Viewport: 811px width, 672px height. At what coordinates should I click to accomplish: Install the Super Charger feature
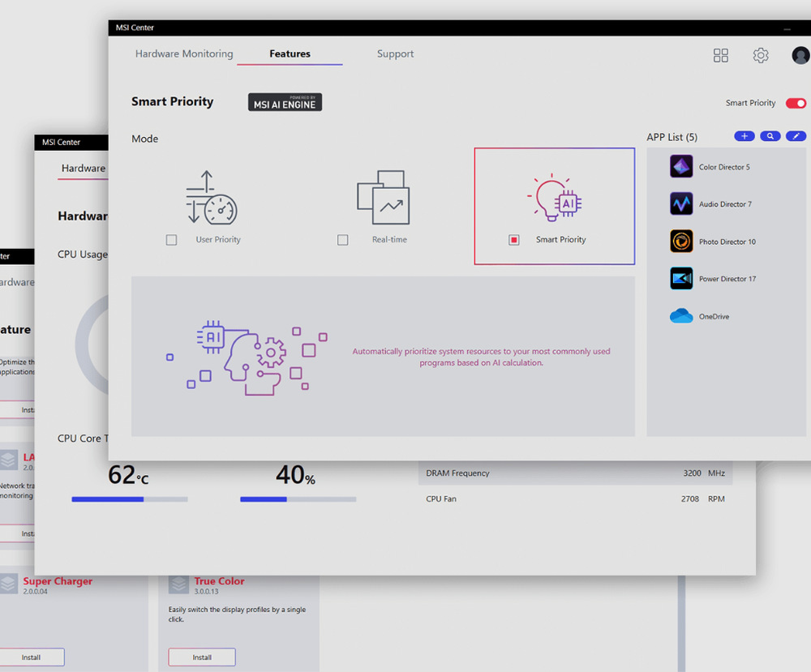(x=31, y=657)
